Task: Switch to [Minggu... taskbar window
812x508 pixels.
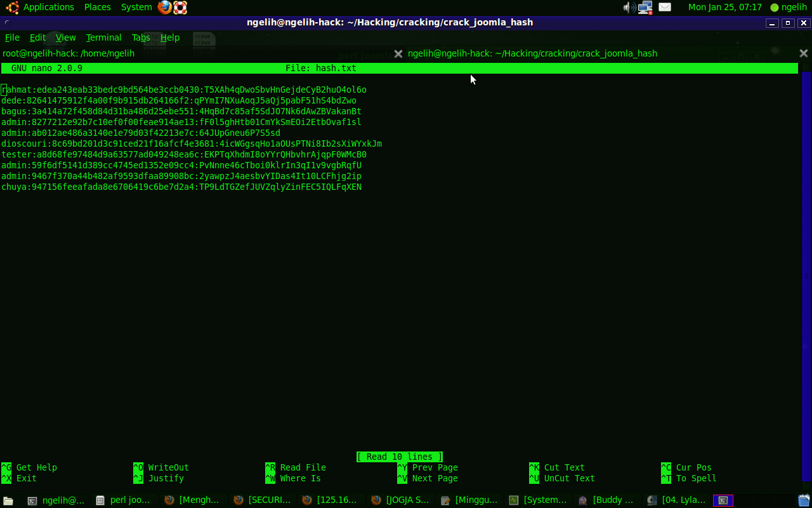Action: 468,500
